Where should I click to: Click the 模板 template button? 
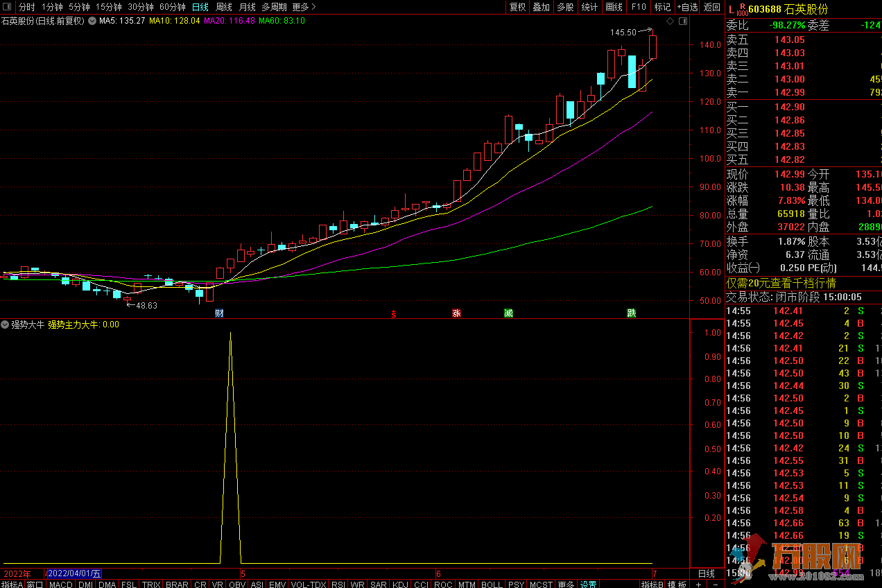(x=677, y=585)
